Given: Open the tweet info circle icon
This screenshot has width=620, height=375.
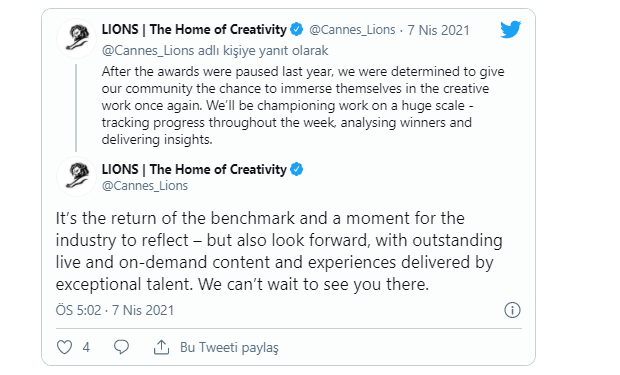Looking at the screenshot, I should [512, 310].
